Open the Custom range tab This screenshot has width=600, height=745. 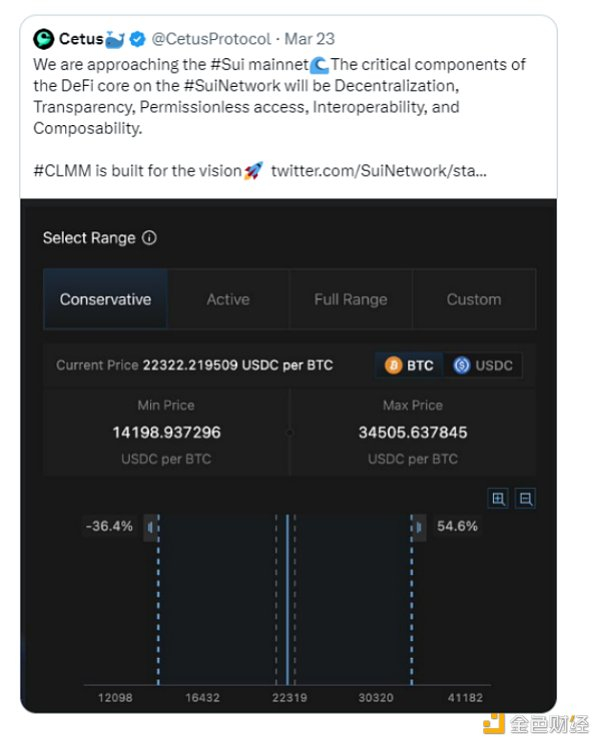click(x=474, y=299)
